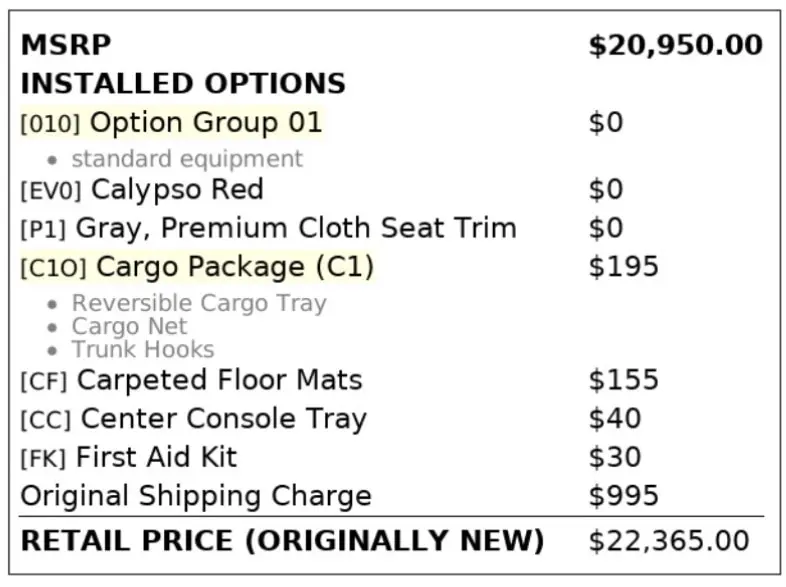Select the Center Console Tray option
Image resolution: width=786 pixels, height=587 pixels.
coord(223,419)
